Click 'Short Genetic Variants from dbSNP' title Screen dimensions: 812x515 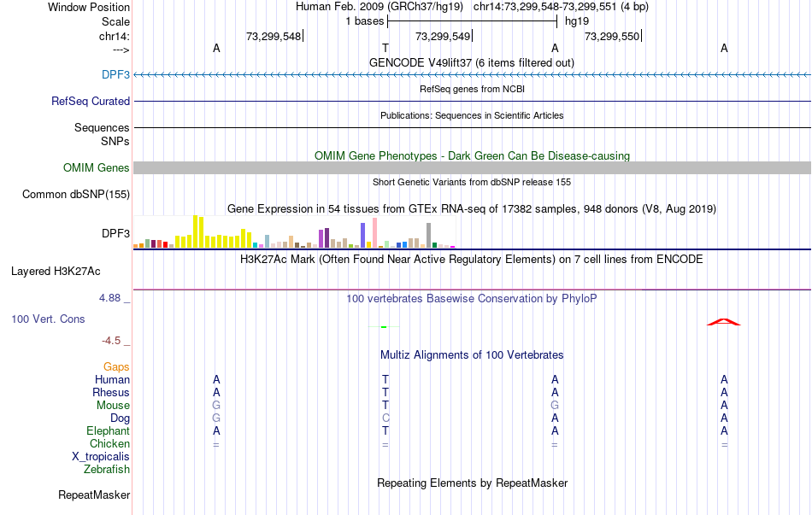click(x=472, y=182)
